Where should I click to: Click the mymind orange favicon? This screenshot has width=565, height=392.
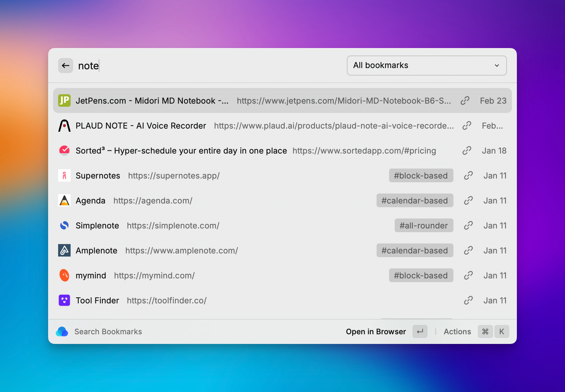[x=64, y=275]
